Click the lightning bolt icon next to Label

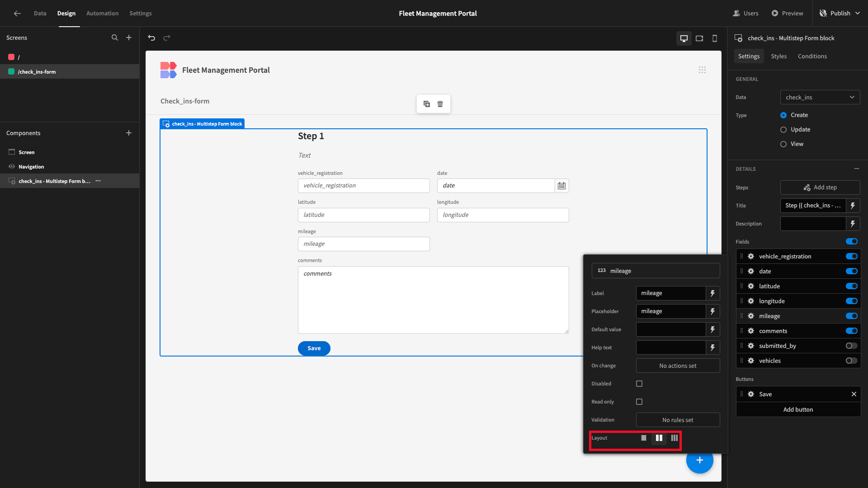pos(713,293)
